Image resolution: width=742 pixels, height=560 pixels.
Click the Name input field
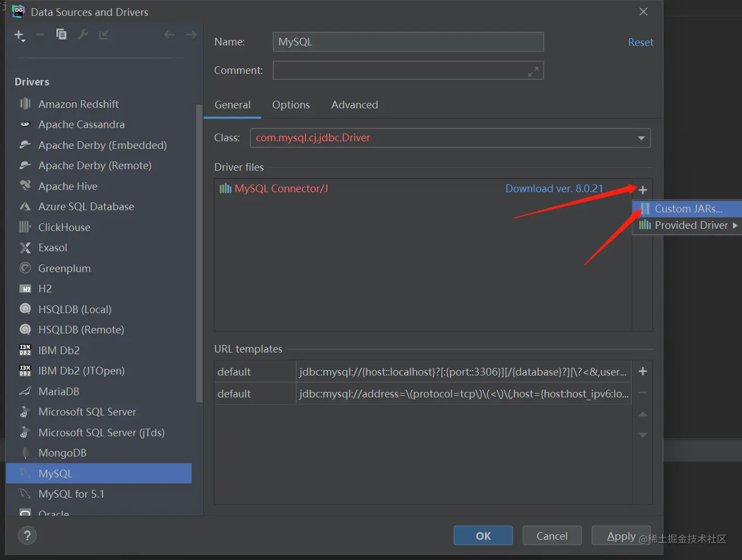coord(408,42)
